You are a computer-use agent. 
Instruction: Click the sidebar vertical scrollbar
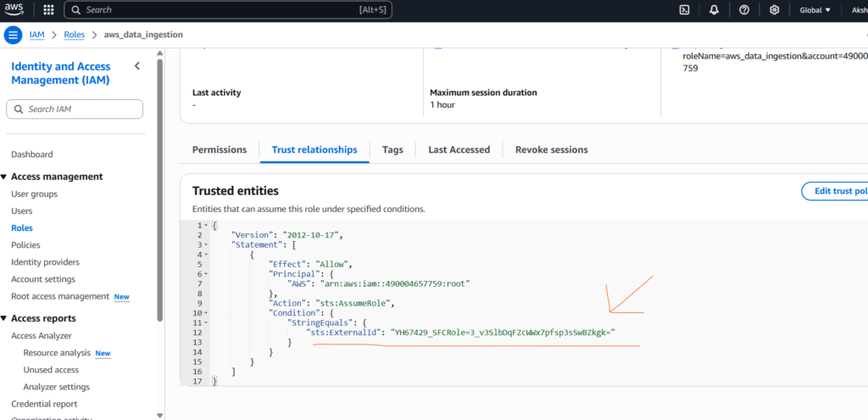click(x=160, y=188)
